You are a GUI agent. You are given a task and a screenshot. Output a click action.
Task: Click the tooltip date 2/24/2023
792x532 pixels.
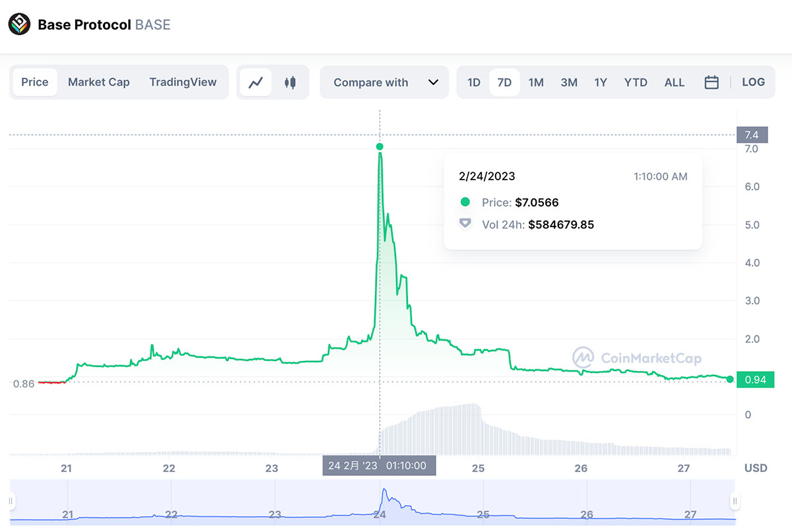(487, 176)
